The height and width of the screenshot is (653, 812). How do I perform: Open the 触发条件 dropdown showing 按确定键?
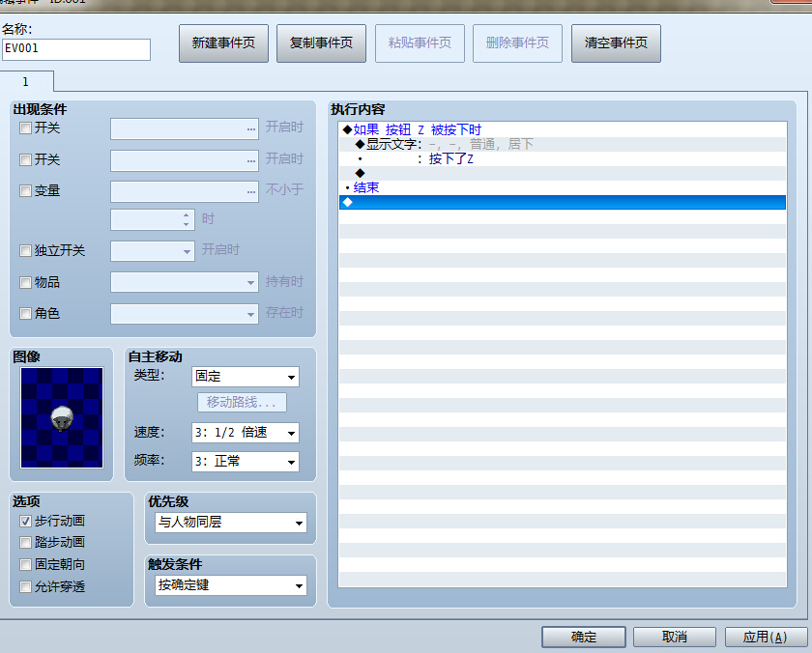click(231, 585)
